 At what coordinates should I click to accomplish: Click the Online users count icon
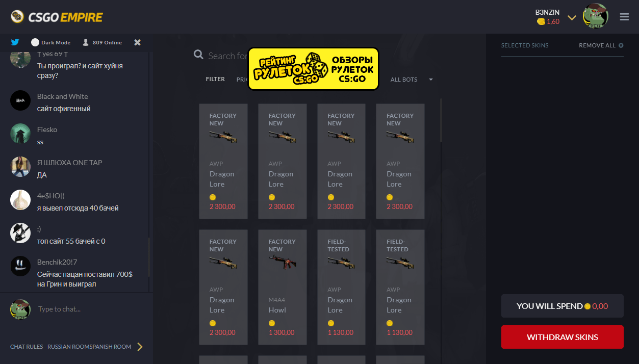86,42
